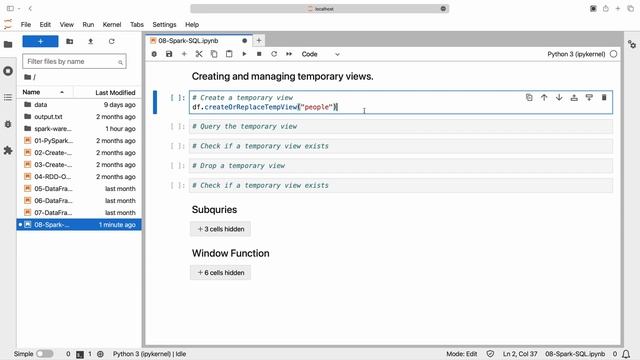Screen dimensions: 640x360
Task: Click the browser address bar localhost
Action: click(320, 9)
